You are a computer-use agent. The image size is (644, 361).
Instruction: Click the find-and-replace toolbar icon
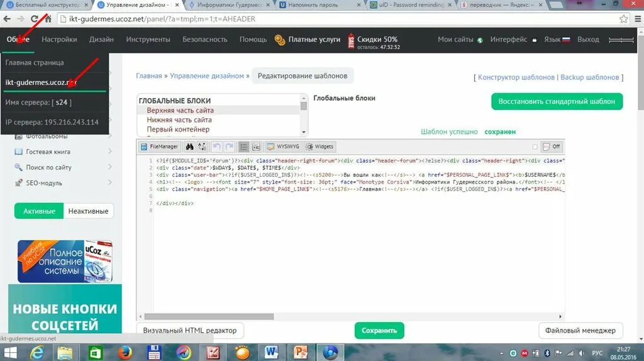[x=202, y=147]
